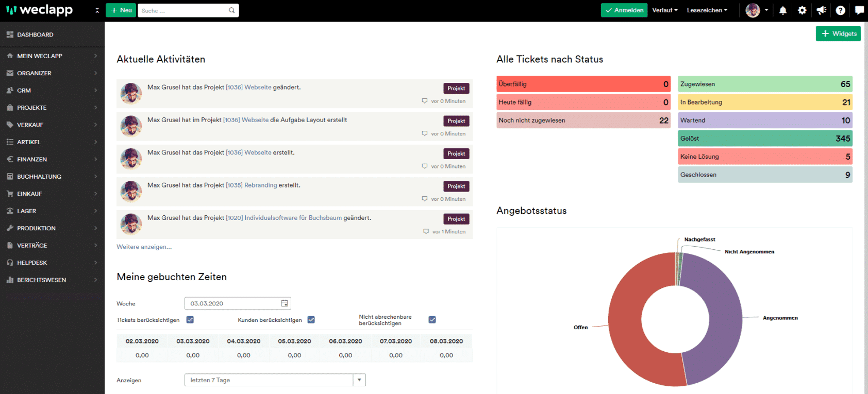Select HELPDESK in the sidebar
This screenshot has width=868, height=394.
(32, 263)
